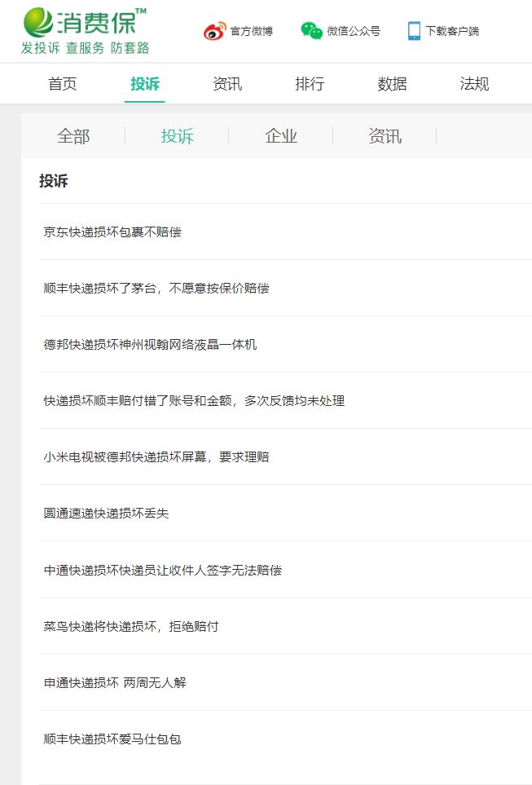Open complaint 小米电视被德邦快递损坏屏幕
This screenshot has height=785, width=532.
click(x=156, y=456)
